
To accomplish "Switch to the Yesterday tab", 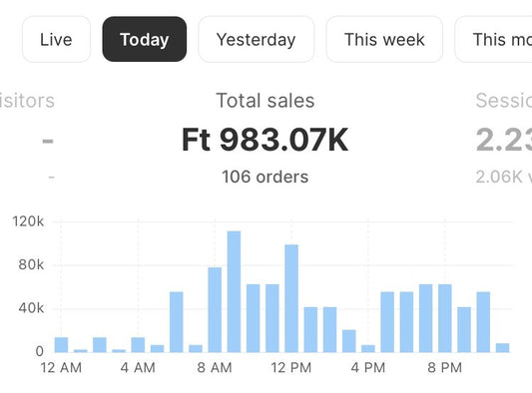I will pos(257,39).
